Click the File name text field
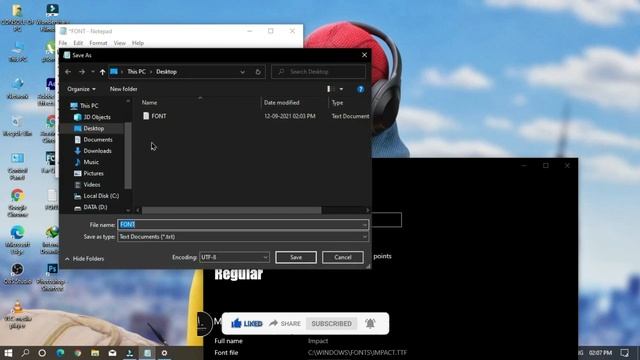Image resolution: width=640 pixels, height=360 pixels. point(242,224)
